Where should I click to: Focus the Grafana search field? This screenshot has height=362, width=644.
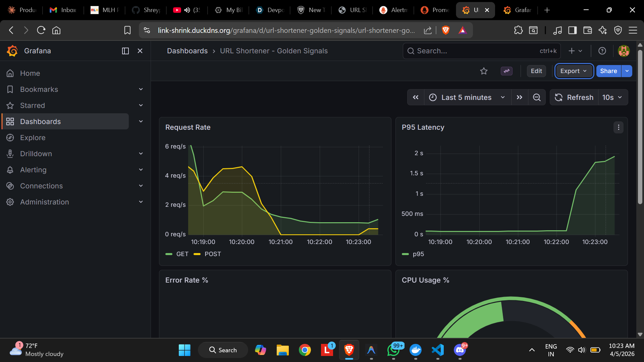(x=476, y=51)
